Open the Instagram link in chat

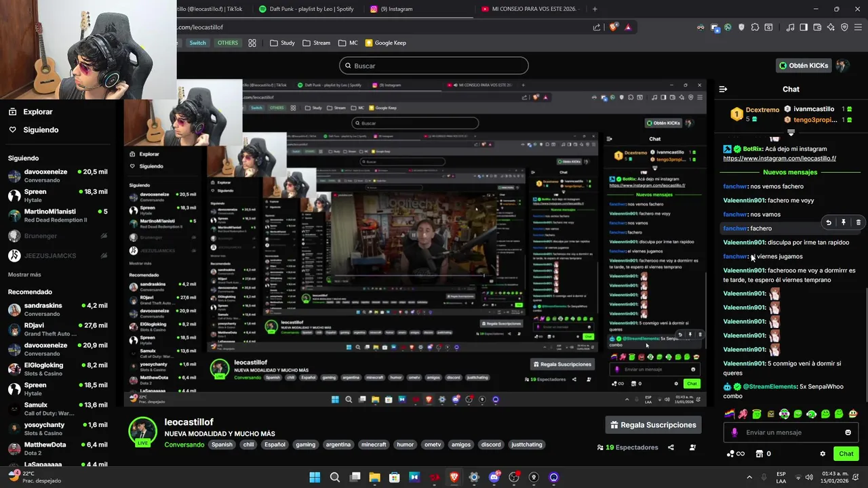[779, 159]
